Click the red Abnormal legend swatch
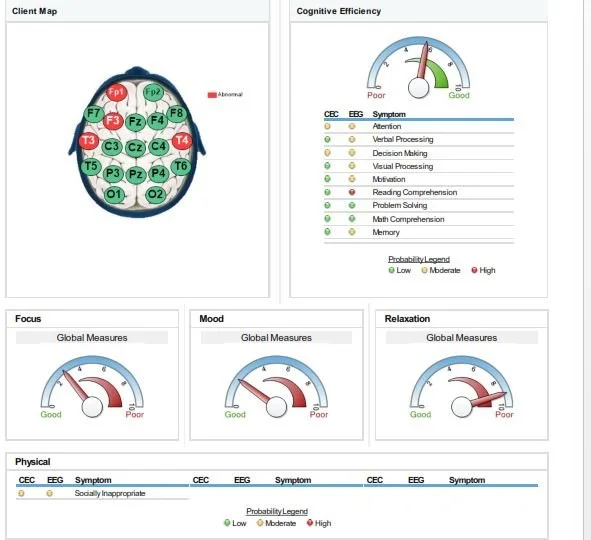591x540 pixels. pyautogui.click(x=212, y=95)
